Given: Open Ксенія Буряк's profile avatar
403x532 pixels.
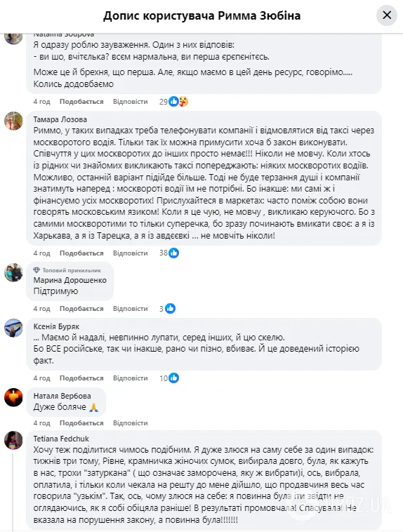Looking at the screenshot, I should click(13, 328).
